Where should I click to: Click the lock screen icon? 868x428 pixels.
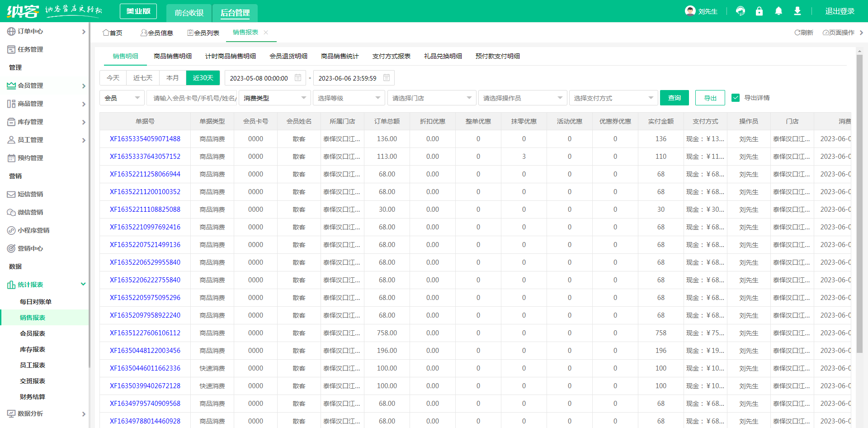click(x=759, y=11)
